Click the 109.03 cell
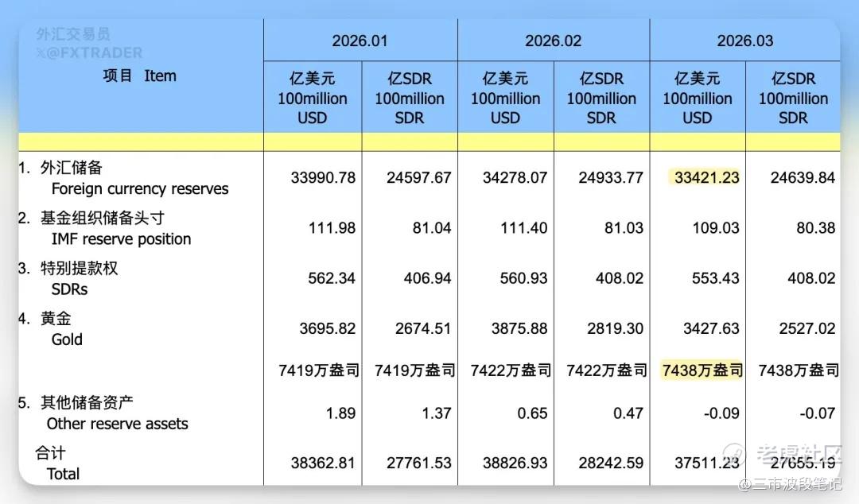This screenshot has height=504, width=859. [x=716, y=228]
